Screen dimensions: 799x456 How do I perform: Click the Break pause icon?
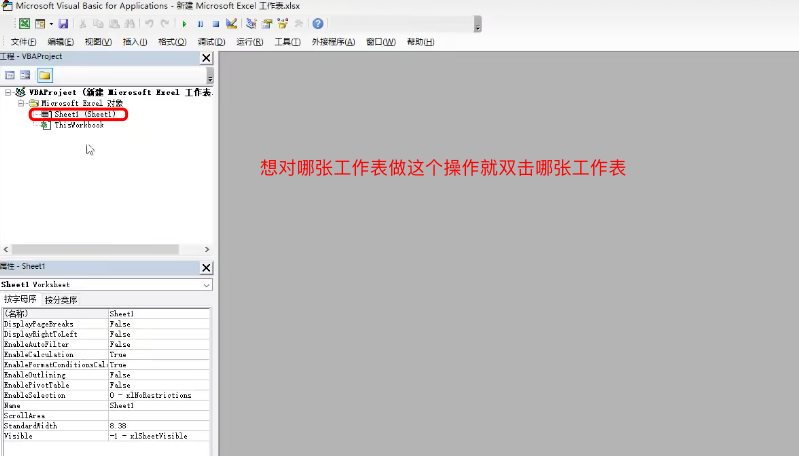pos(200,23)
